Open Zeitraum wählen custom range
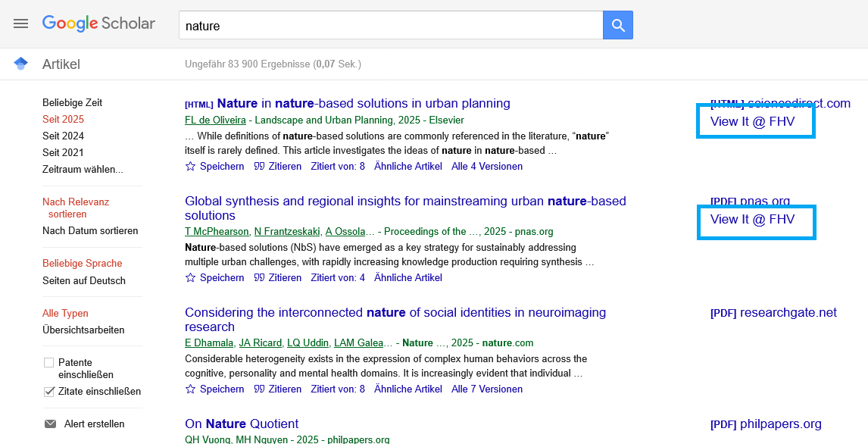The height and width of the screenshot is (444, 868). point(83,170)
